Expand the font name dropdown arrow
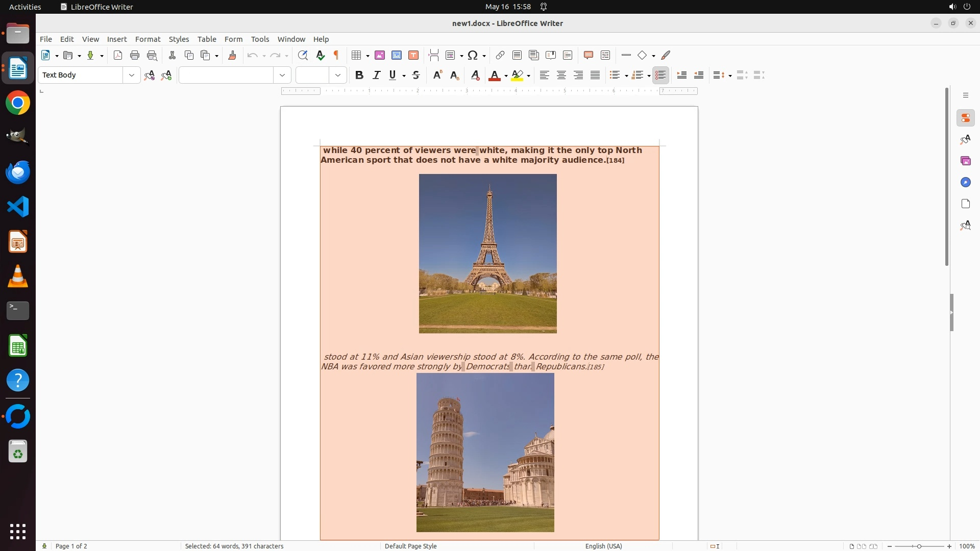 pos(282,76)
